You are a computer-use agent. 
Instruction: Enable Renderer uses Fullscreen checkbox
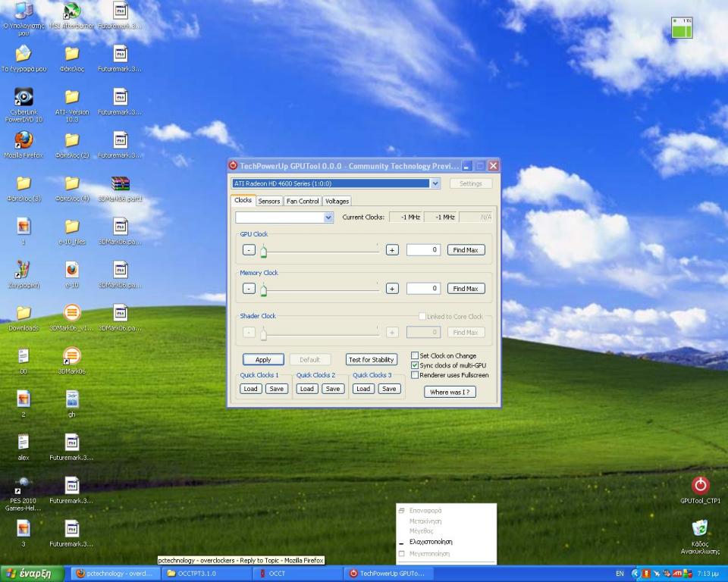point(415,375)
